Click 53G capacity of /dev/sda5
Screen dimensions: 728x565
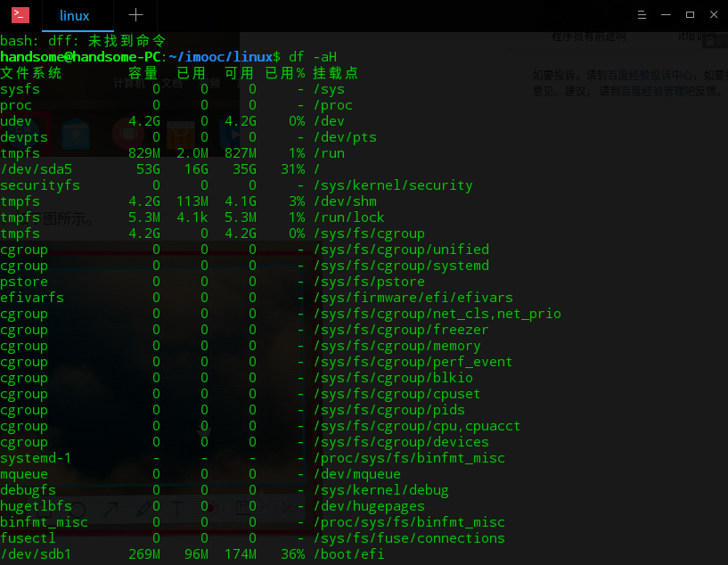coord(148,169)
